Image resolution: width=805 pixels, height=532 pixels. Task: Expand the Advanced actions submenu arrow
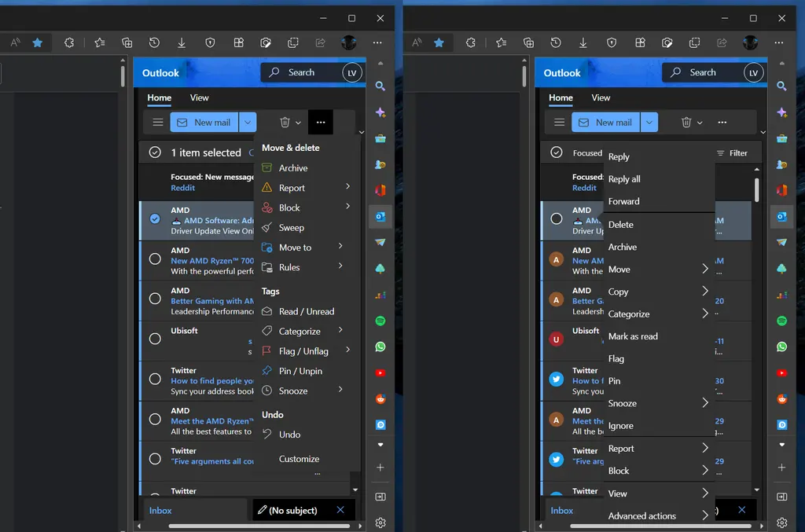coord(705,515)
